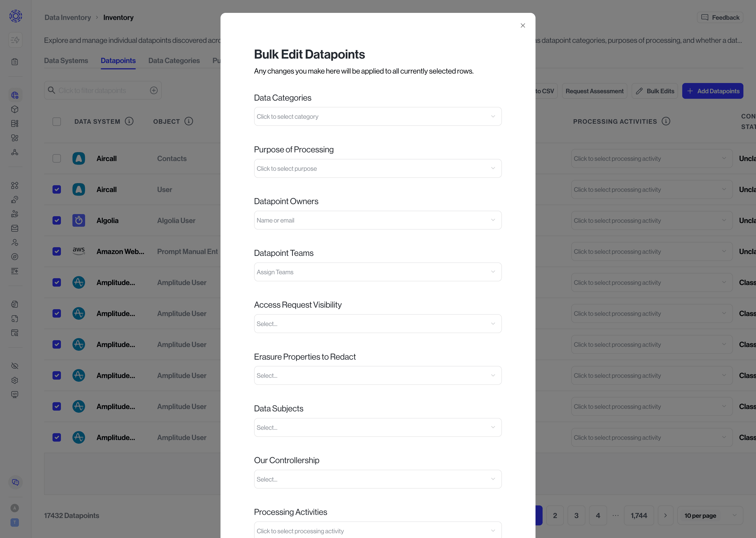
Task: Open the Data Categories dropdown
Action: click(x=377, y=117)
